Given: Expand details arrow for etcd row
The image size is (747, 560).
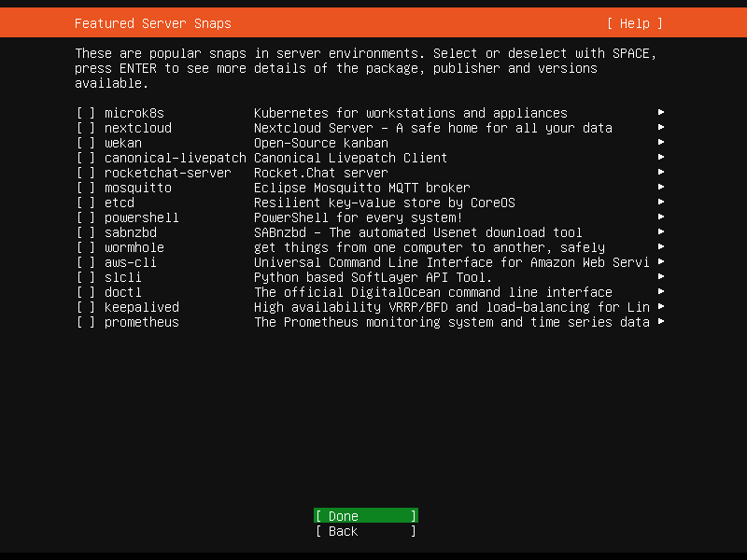Looking at the screenshot, I should coord(661,202).
